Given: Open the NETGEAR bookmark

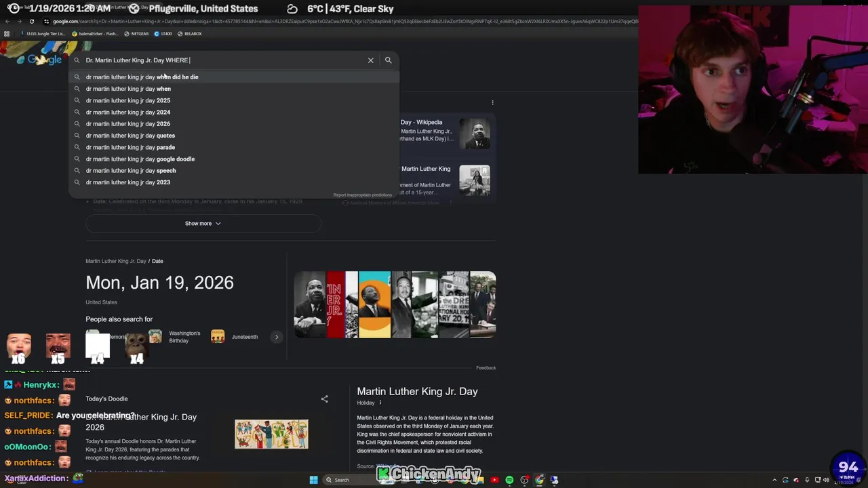Looking at the screenshot, I should point(136,33).
